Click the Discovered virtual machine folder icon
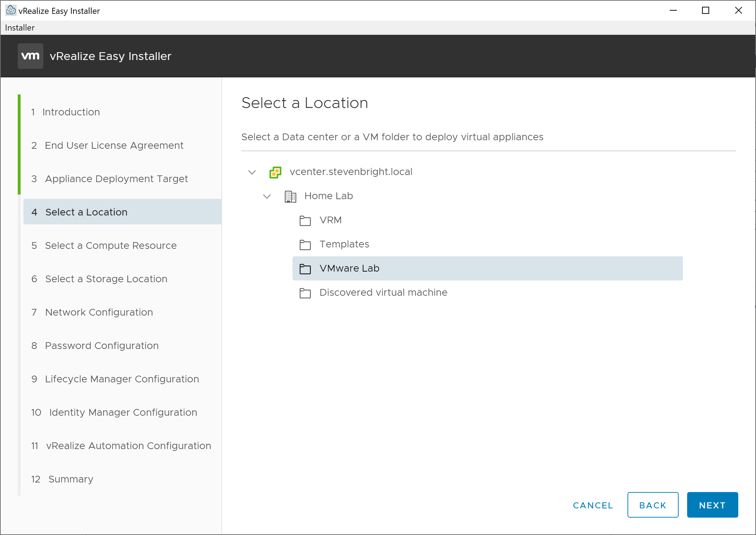The height and width of the screenshot is (535, 756). point(305,293)
